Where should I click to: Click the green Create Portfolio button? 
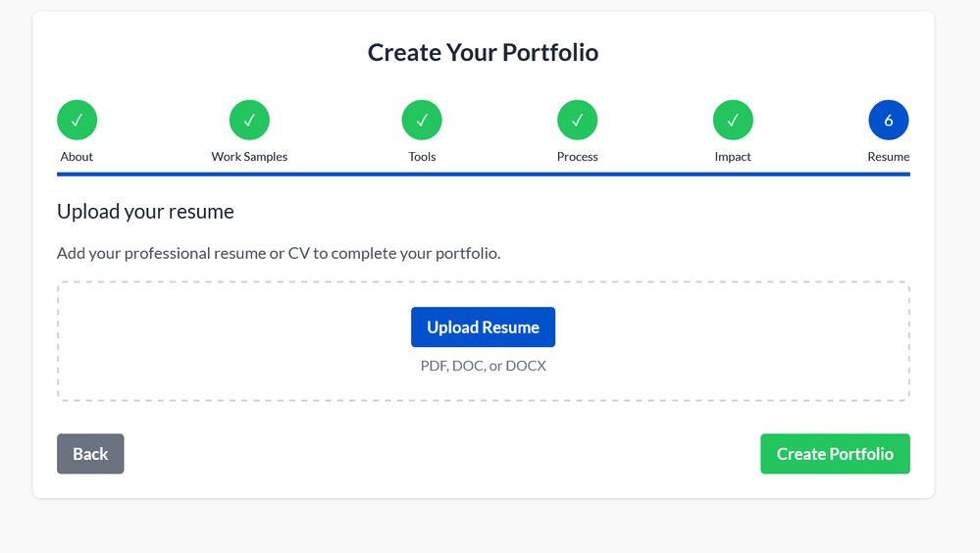835,454
